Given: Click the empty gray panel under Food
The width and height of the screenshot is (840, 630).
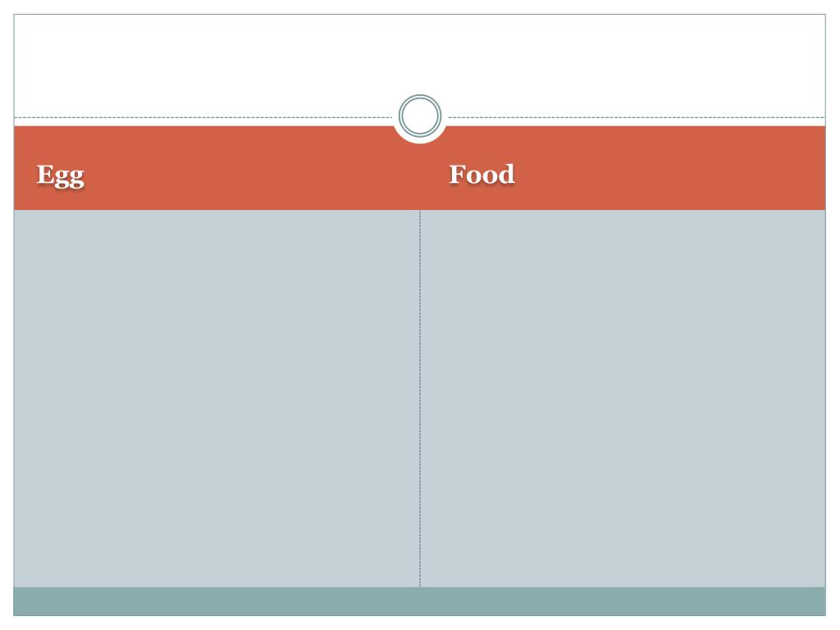Looking at the screenshot, I should click(623, 398).
